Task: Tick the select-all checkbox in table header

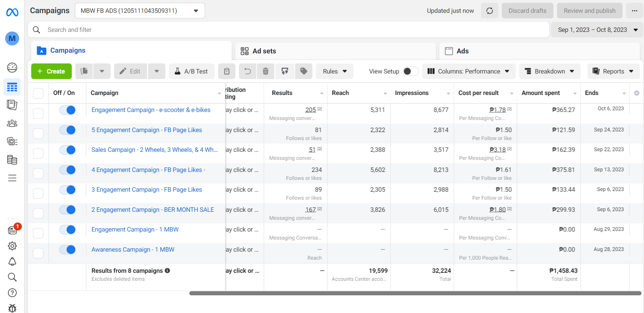Action: click(38, 93)
